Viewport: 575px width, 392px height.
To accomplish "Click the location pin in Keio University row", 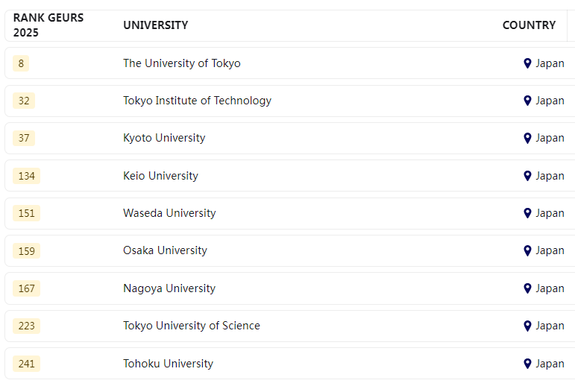I will 527,176.
